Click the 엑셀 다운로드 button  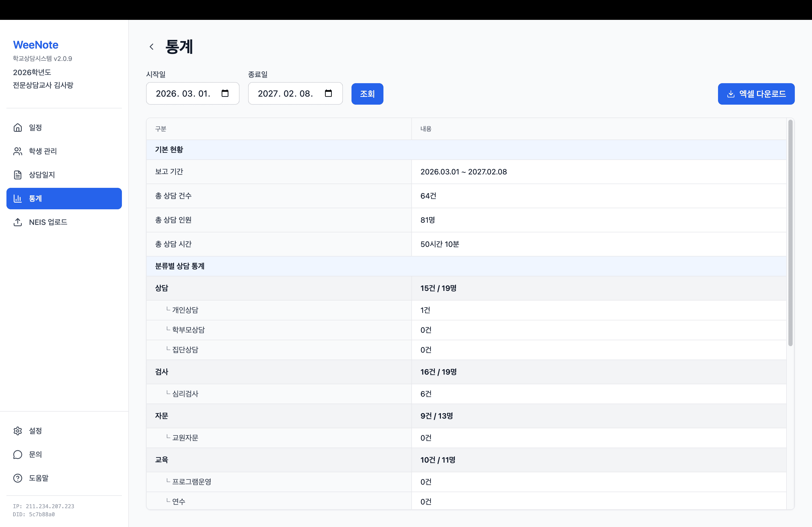[756, 94]
